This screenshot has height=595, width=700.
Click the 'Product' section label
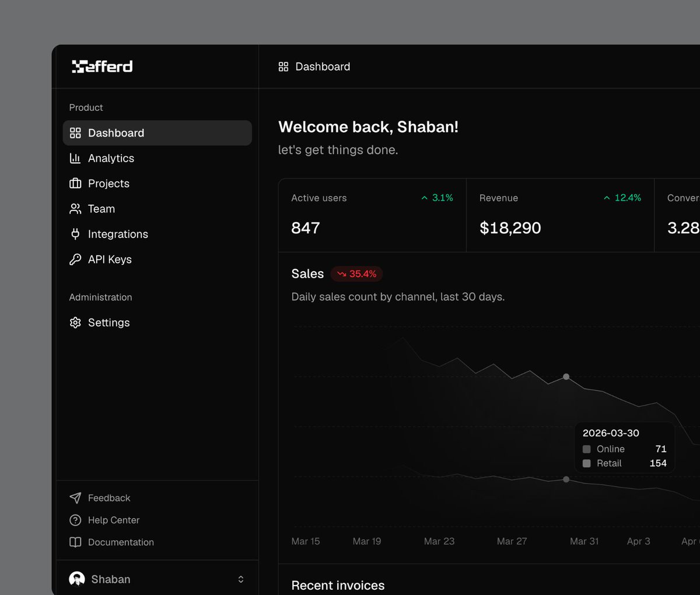86,107
